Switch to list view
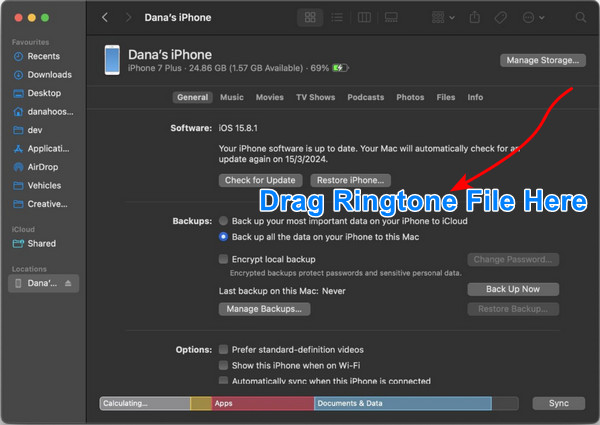The height and width of the screenshot is (425, 600). (x=336, y=18)
